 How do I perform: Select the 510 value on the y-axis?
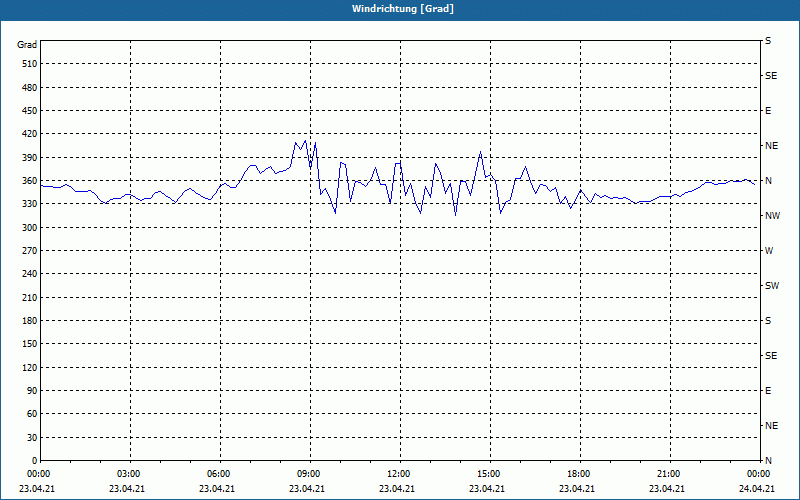[x=30, y=64]
